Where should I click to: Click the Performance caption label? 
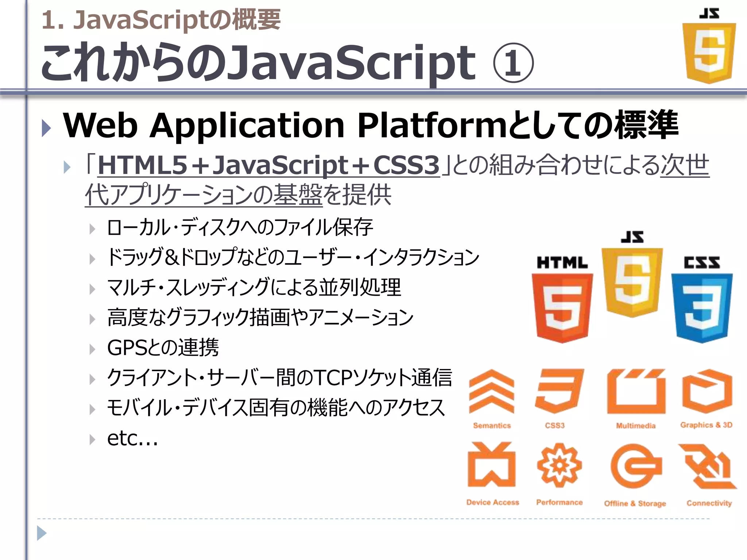560,502
